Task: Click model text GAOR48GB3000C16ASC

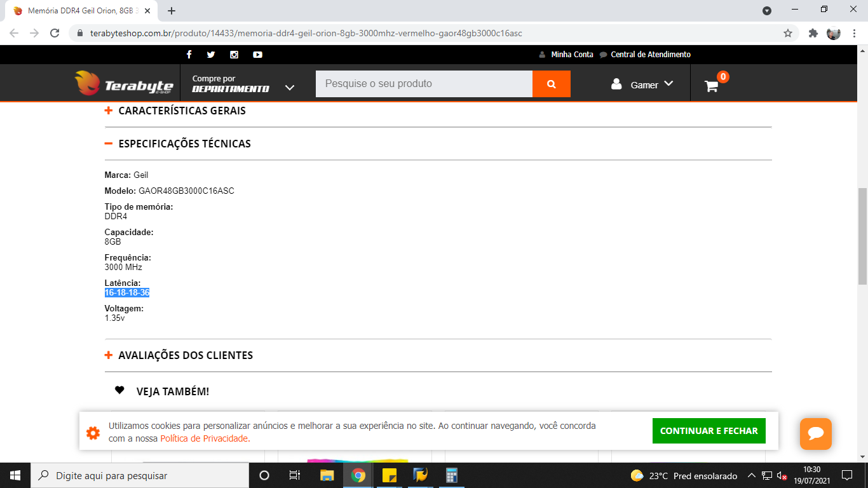Action: 186,191
